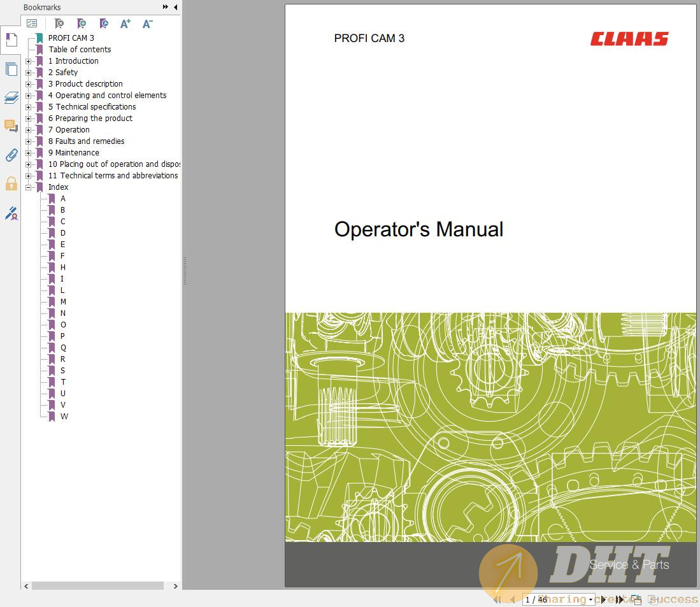Open Index letter 'O' bookmark
700x607 pixels.
tap(63, 325)
